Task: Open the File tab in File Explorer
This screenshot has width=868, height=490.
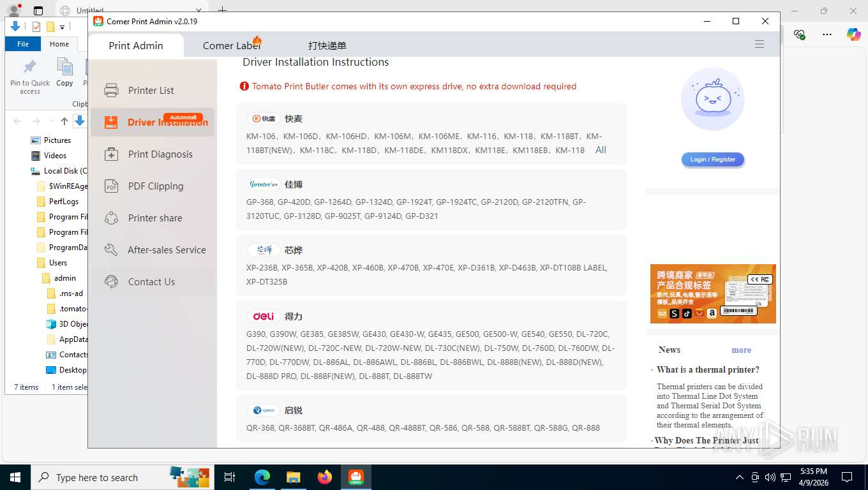Action: pyautogui.click(x=23, y=44)
